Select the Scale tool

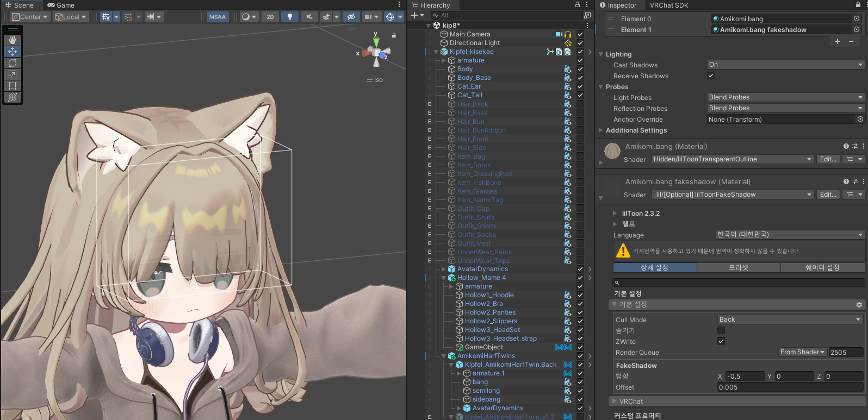13,74
